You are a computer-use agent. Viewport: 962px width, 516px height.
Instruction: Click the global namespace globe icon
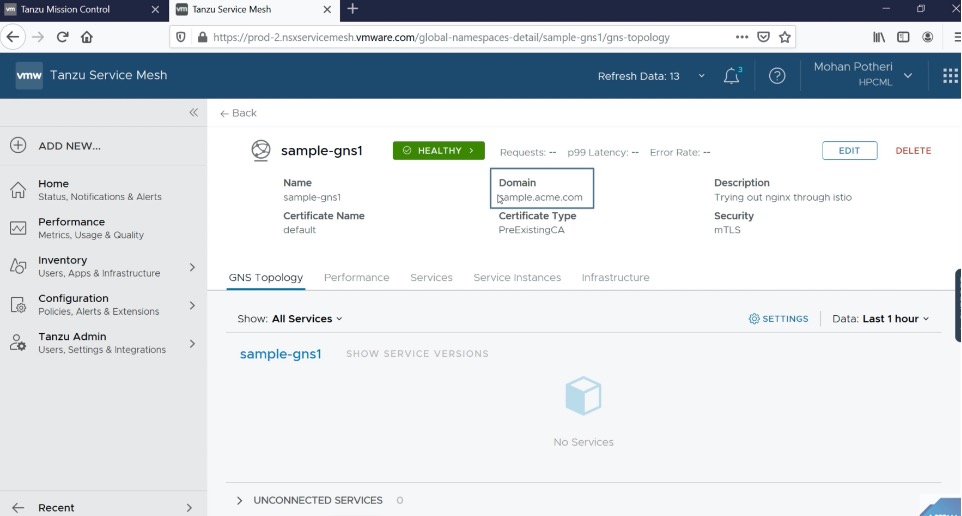click(261, 150)
